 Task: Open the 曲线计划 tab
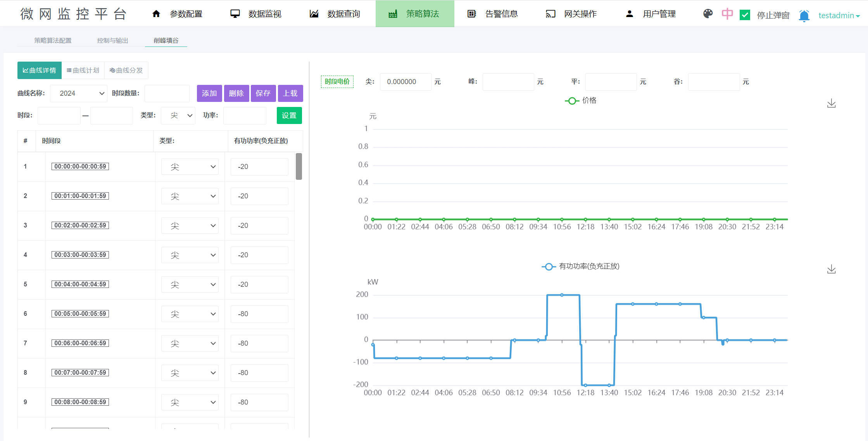tap(83, 70)
